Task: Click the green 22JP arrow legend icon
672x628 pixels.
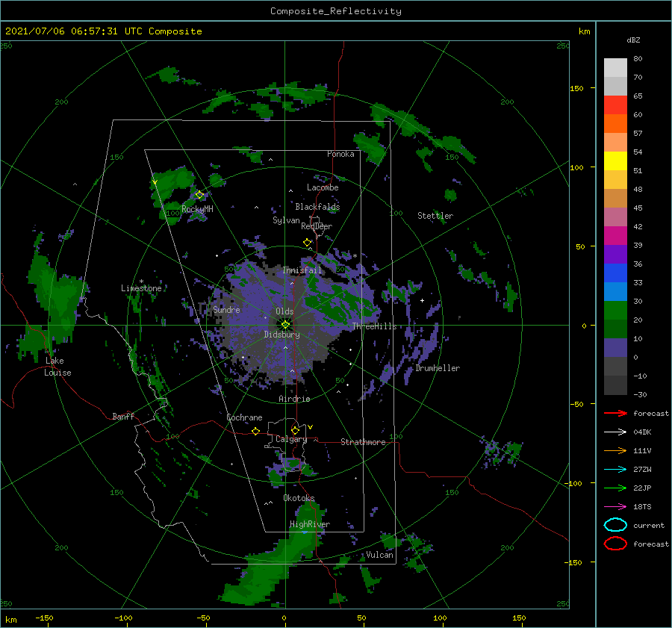Action: pos(615,488)
